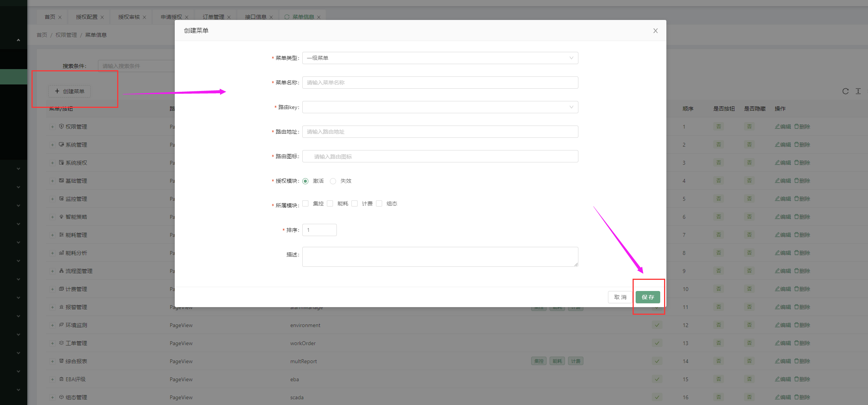Screen dimensions: 868x405
Task: Click the 排序 number field
Action: pos(320,230)
